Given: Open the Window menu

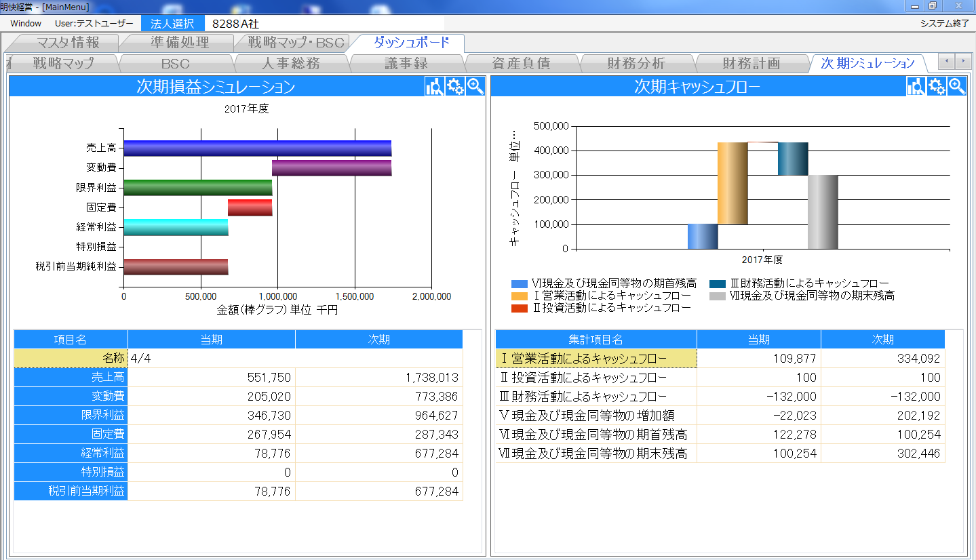Looking at the screenshot, I should click(26, 23).
